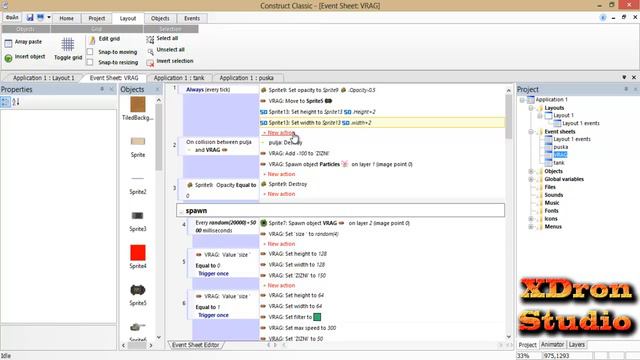This screenshot has height=360, width=640.
Task: Click the Edit grid icon
Action: point(92,40)
